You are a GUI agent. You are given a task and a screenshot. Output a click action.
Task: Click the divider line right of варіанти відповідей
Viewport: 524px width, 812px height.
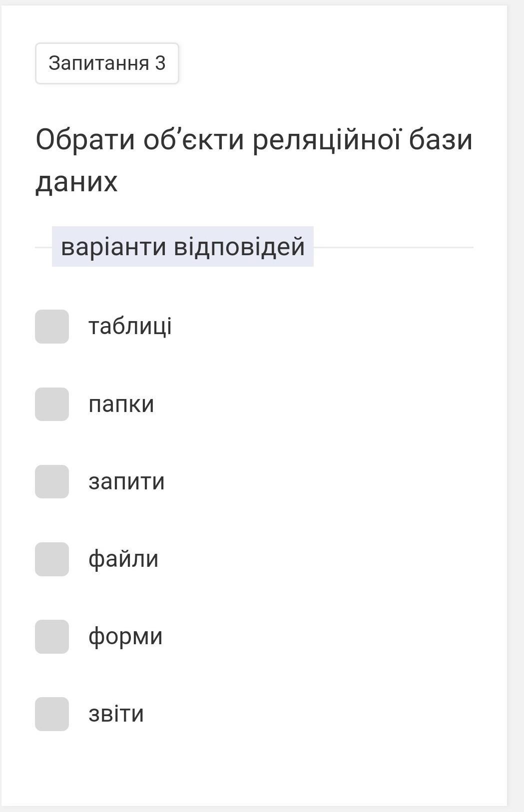pos(394,247)
